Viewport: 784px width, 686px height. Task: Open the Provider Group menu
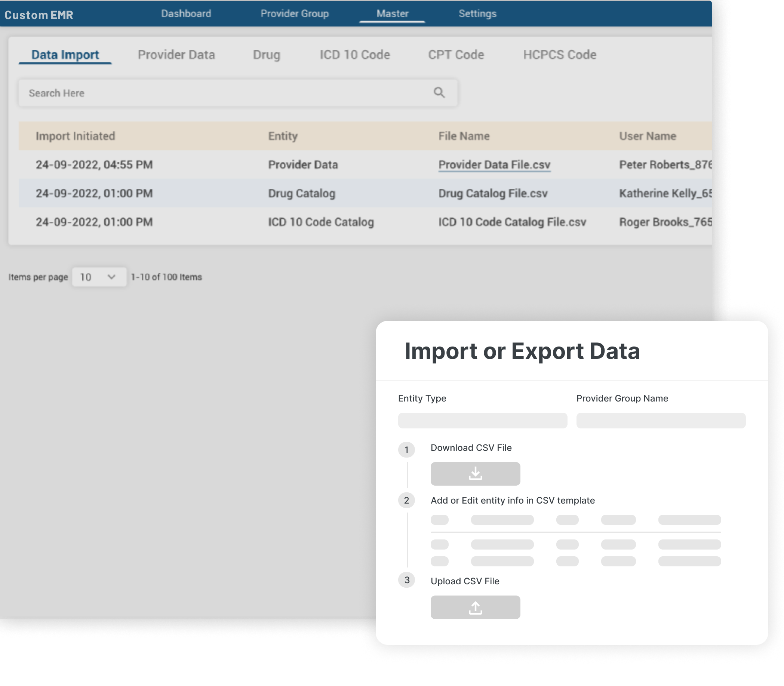pos(294,14)
